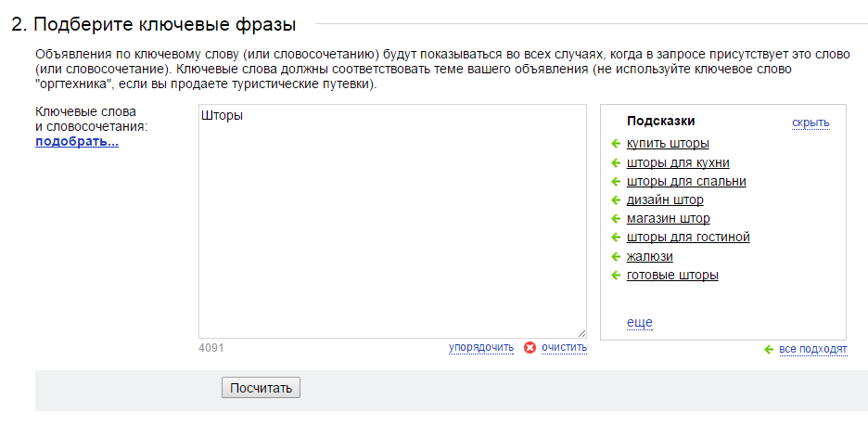
Task: Add 'шторы для спальни' via green arrow
Action: (615, 182)
